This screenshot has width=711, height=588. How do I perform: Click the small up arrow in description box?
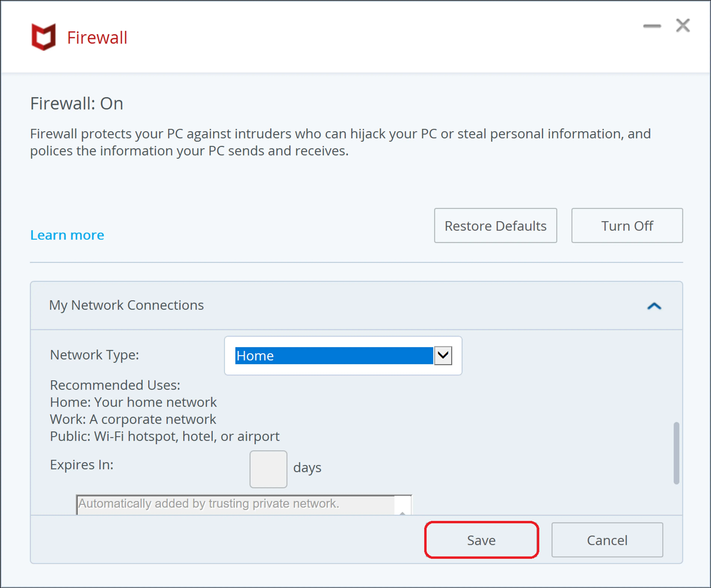402,513
